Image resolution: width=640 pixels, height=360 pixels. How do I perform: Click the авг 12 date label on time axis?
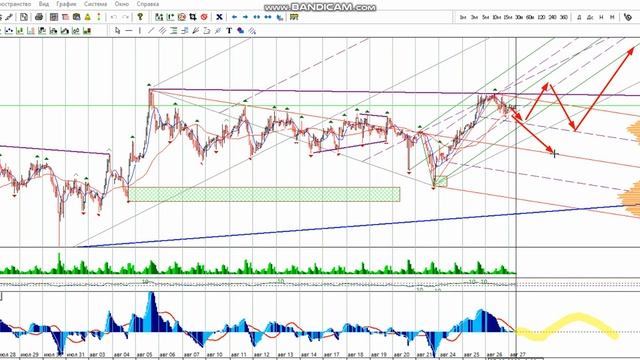point(262,355)
